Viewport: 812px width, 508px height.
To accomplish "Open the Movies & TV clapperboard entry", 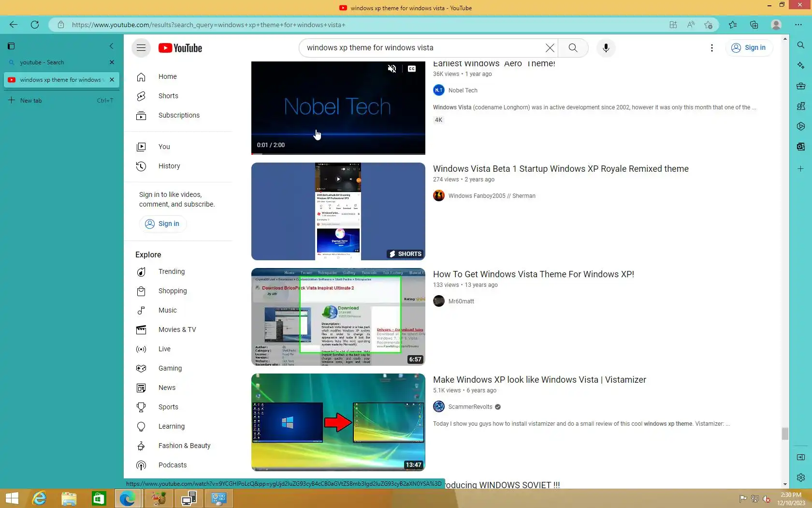I will pos(178,329).
